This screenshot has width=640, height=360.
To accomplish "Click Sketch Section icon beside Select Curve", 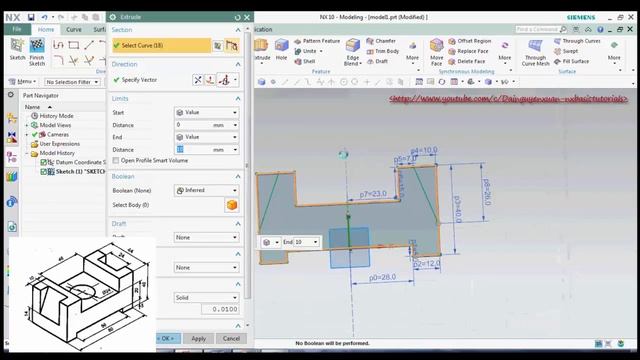I will (x=218, y=46).
